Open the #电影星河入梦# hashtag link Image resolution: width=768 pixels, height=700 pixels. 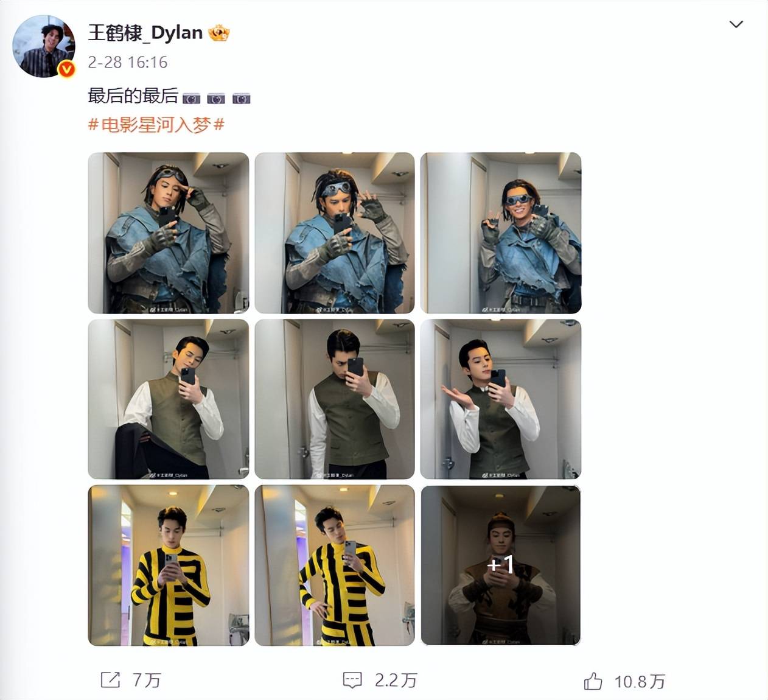(x=156, y=125)
